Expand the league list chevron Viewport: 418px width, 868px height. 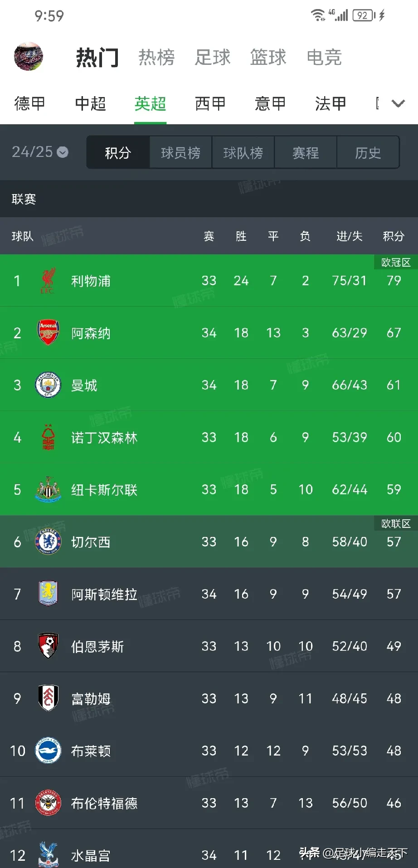(x=398, y=104)
